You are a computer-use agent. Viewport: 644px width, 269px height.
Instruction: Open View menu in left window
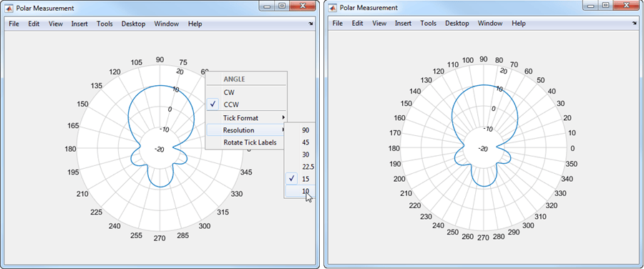pyautogui.click(x=55, y=24)
